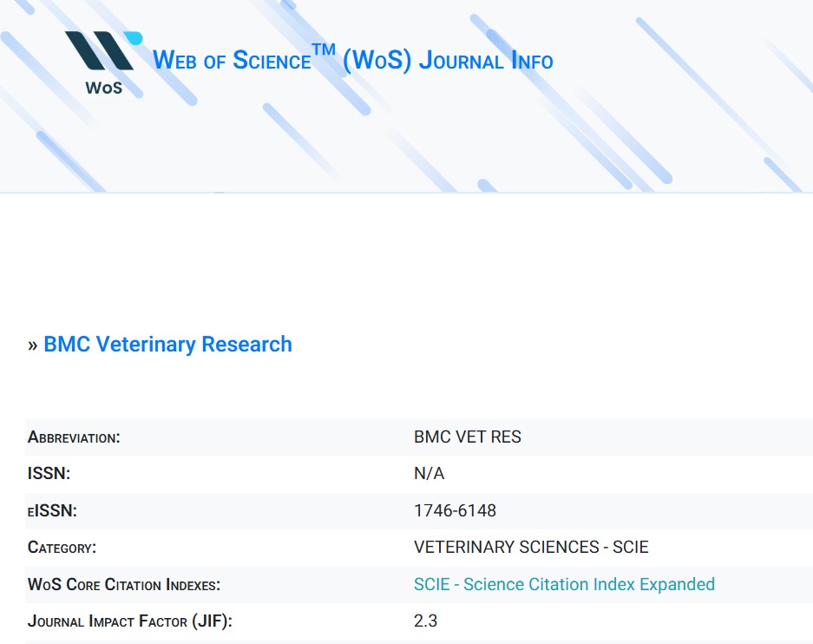The width and height of the screenshot is (813, 644).
Task: Open the SCIE - Science Citation Index Expanded link
Action: click(564, 585)
